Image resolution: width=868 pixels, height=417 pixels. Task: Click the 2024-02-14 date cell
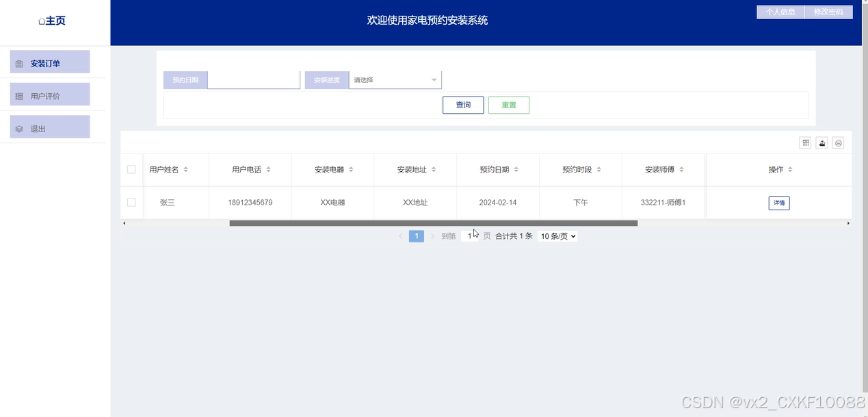coord(498,203)
